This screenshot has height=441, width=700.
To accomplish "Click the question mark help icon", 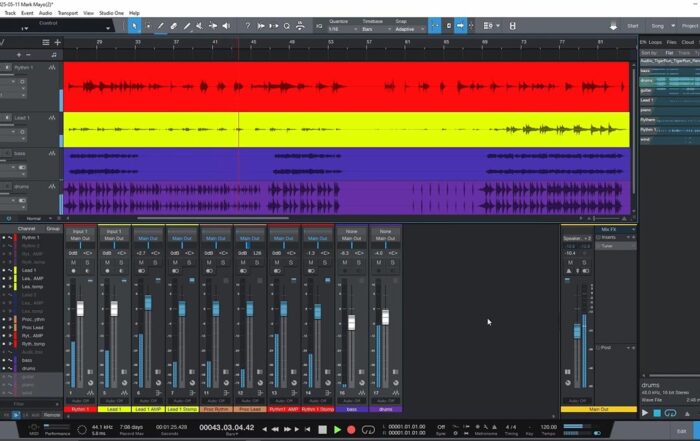I will 248,26.
